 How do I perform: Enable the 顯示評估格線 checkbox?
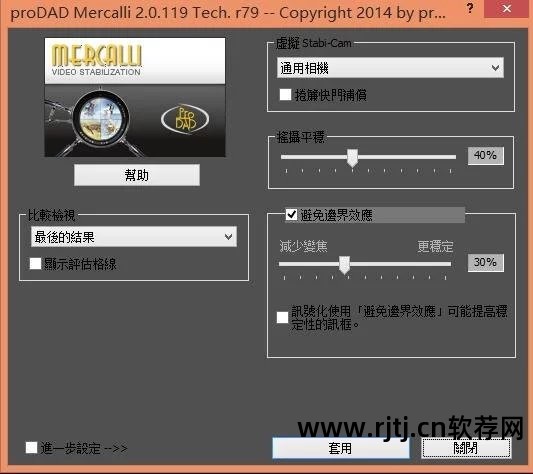[35, 263]
